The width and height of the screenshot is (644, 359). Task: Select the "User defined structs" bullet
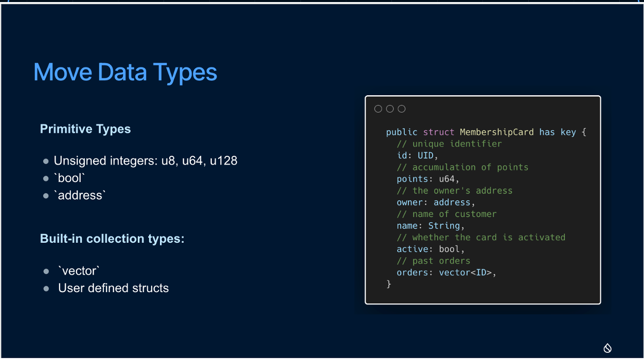tap(113, 288)
